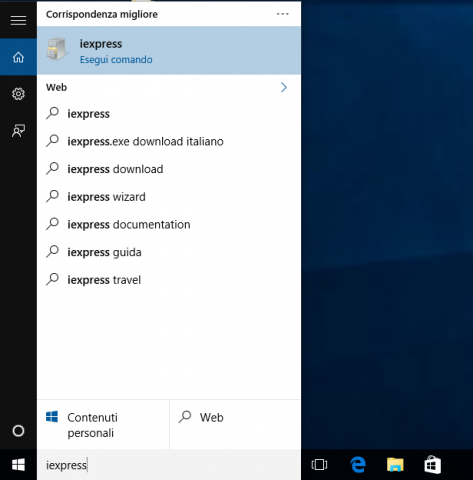
Task: Expand the Web results chevron
Action: click(x=284, y=87)
